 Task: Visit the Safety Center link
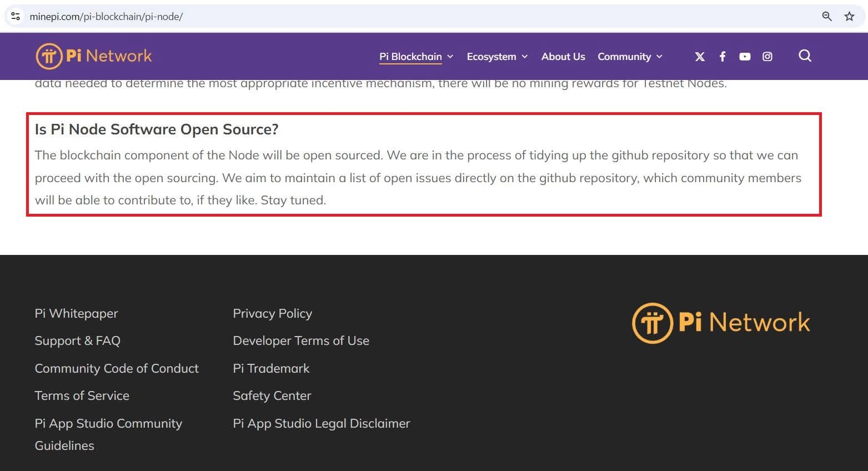click(x=272, y=395)
